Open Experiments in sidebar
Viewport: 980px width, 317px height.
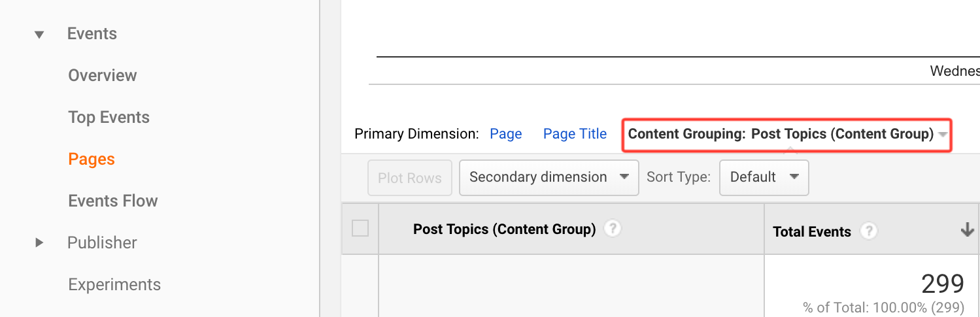[x=114, y=284]
